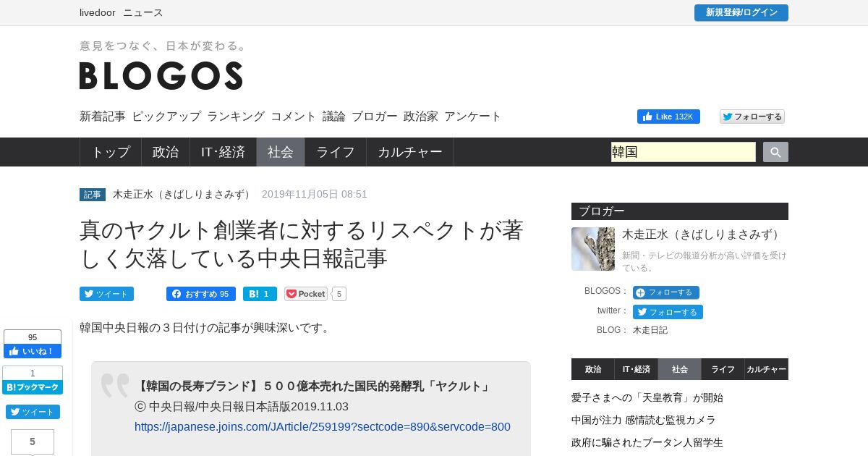This screenshot has height=456, width=868.
Task: Go to 新着記事 menu link
Action: (103, 117)
